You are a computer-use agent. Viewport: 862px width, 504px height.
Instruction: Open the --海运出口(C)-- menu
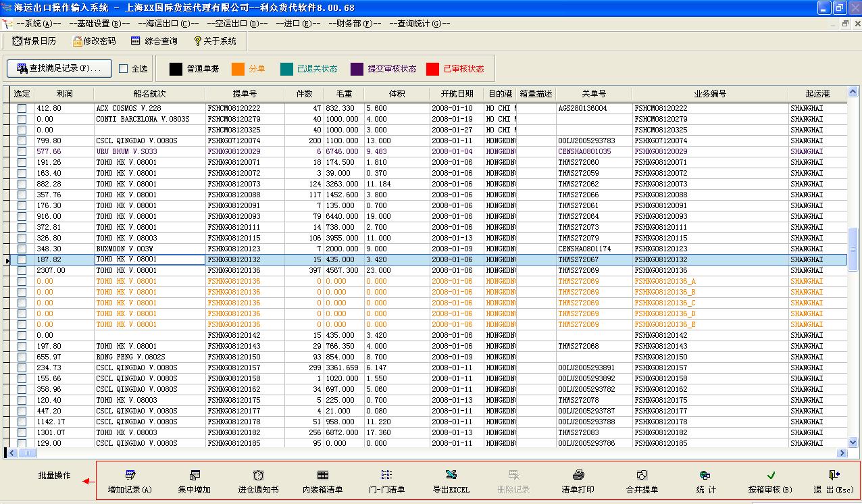coord(167,24)
